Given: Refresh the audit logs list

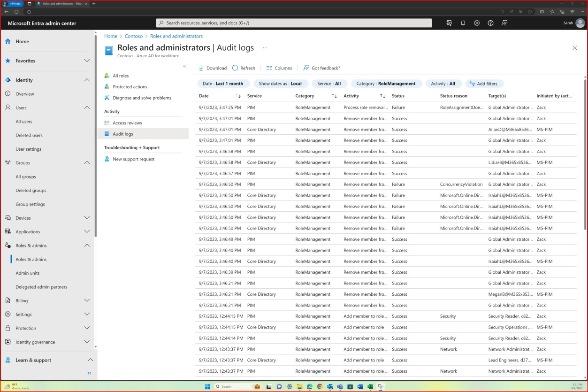Looking at the screenshot, I should tap(244, 68).
